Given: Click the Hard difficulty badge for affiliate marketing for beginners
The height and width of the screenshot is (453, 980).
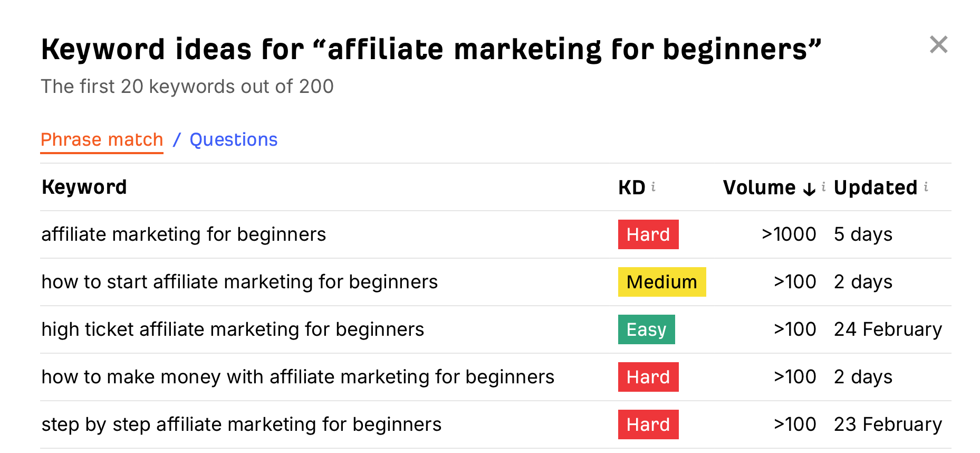Looking at the screenshot, I should [x=648, y=234].
